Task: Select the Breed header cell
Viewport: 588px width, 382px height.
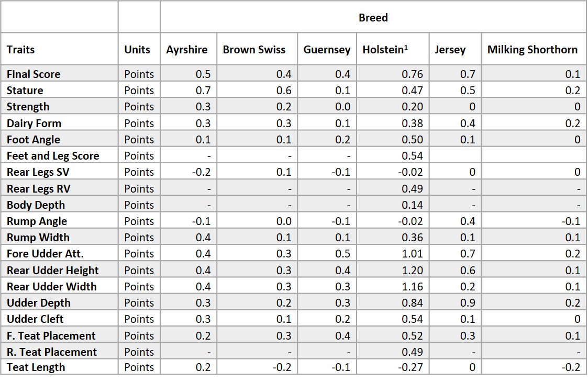Action: point(373,18)
